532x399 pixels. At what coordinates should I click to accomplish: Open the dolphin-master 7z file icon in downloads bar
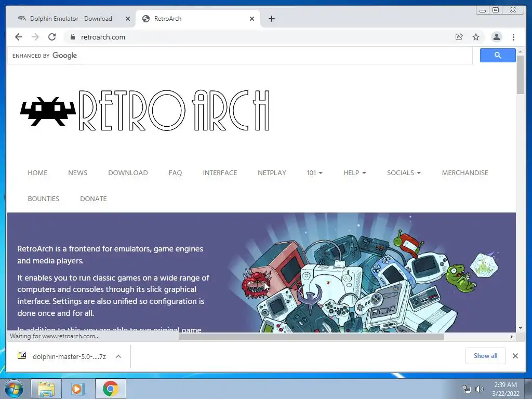tap(22, 355)
